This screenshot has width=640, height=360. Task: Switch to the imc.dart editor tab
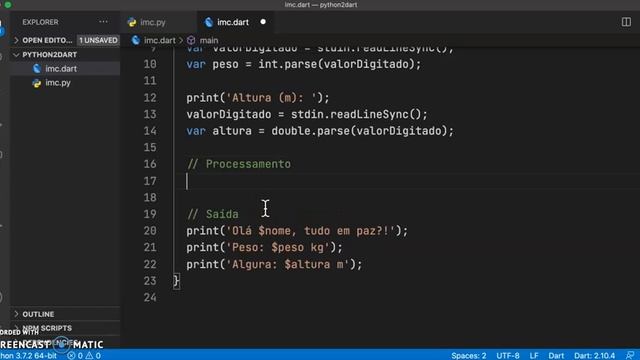point(233,22)
